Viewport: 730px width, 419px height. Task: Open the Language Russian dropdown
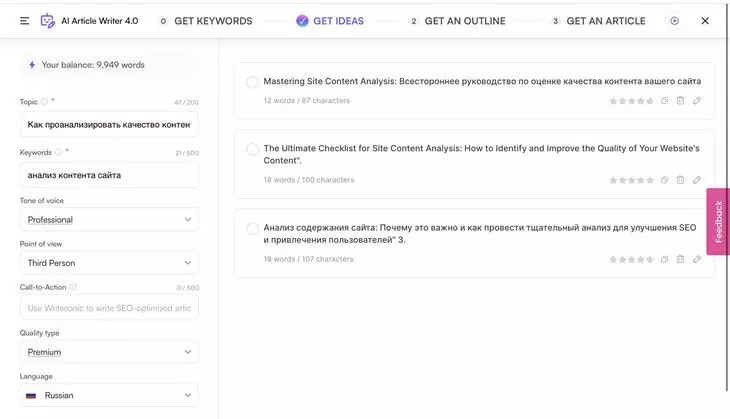109,395
